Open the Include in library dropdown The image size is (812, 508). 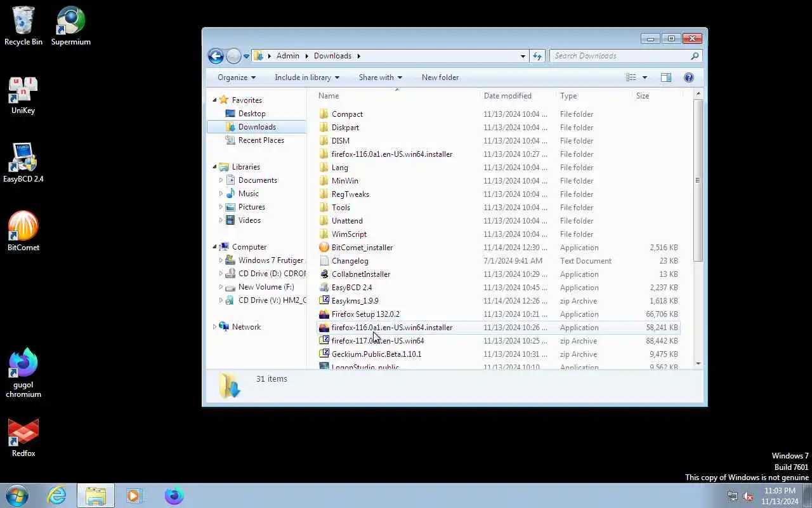[x=307, y=77]
